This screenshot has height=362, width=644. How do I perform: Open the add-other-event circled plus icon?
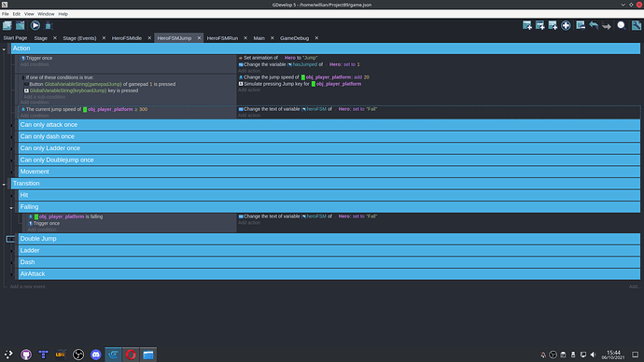click(x=566, y=25)
